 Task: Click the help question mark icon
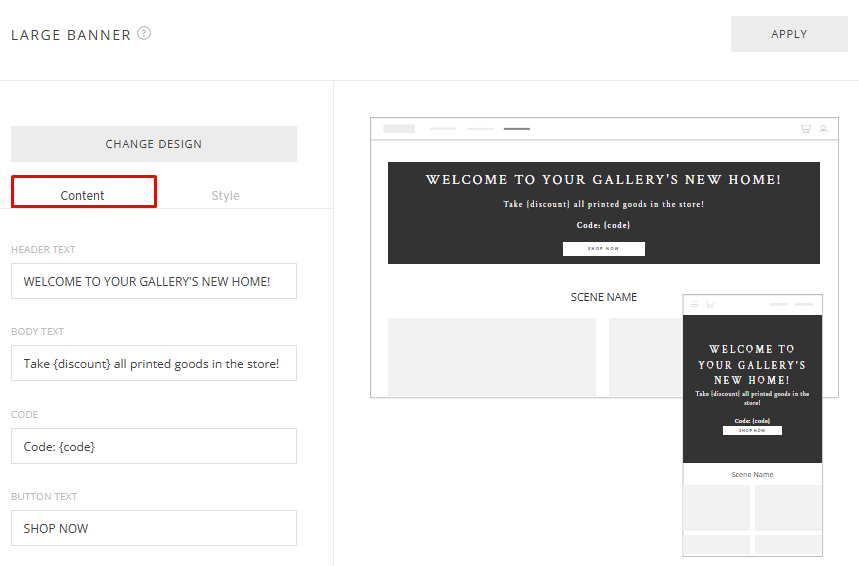tap(144, 34)
